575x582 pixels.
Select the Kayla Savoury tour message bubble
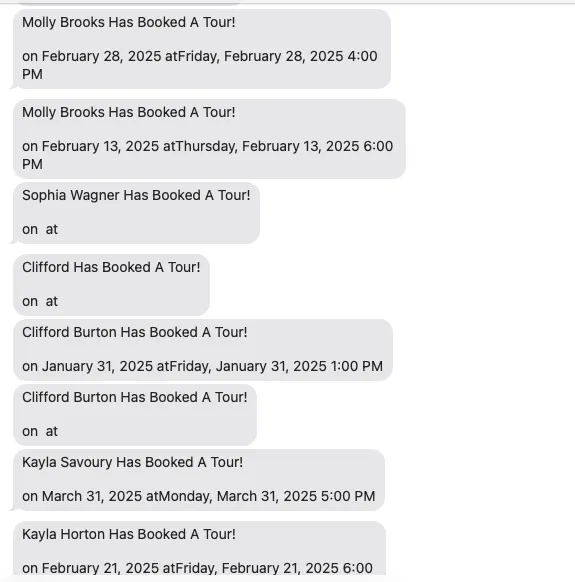pos(199,480)
